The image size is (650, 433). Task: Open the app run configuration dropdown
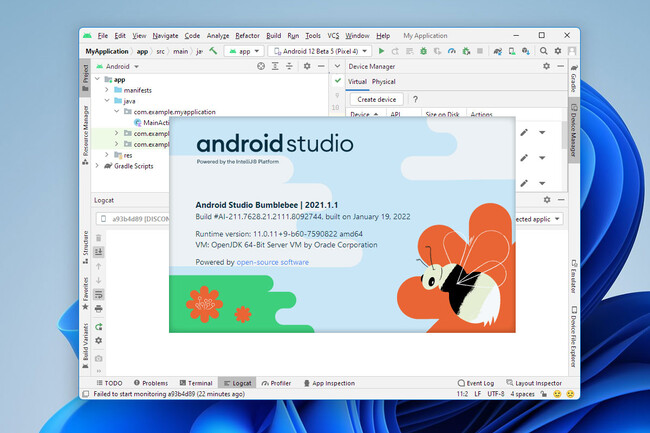(x=245, y=50)
